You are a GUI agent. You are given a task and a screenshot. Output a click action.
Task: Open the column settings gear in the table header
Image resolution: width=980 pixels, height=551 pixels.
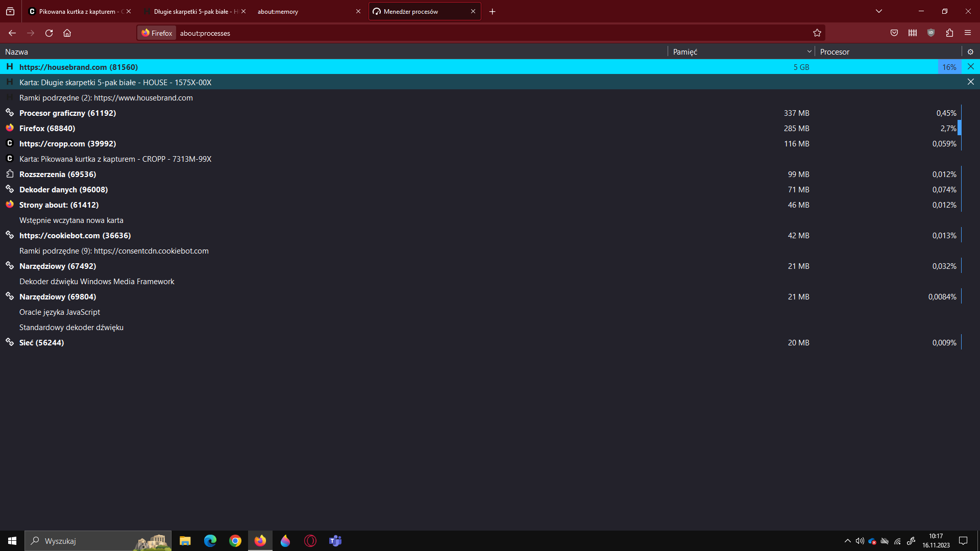click(x=970, y=52)
